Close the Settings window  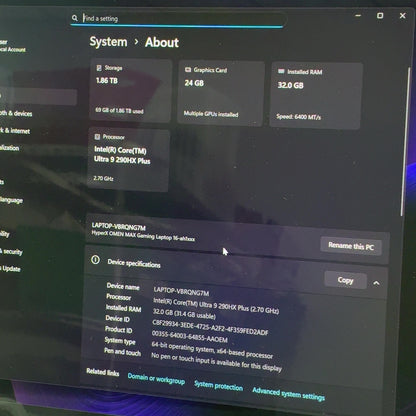[403, 15]
